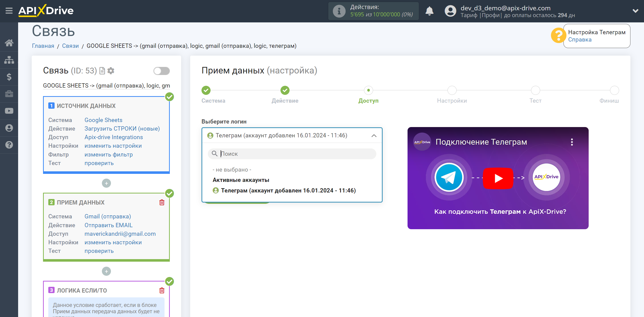Screen dimensions: 644x317
Task: Open Apix-drive Integrations access link
Action: tap(114, 137)
